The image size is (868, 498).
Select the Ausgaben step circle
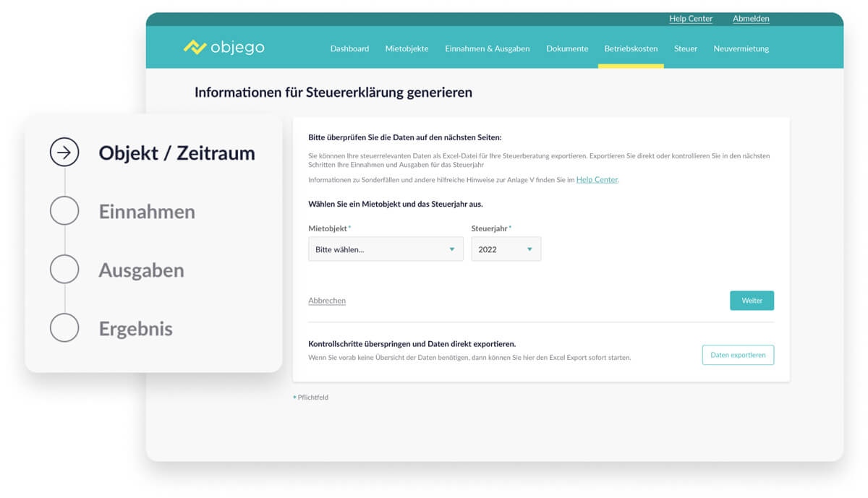[x=64, y=270]
